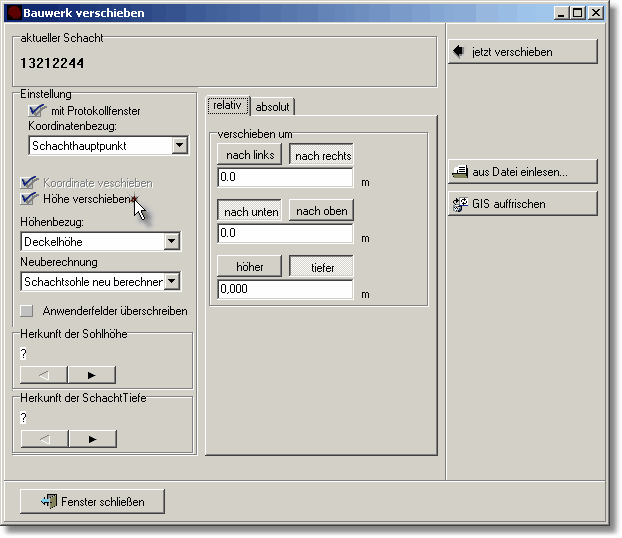Viewport: 622px width, 538px height.
Task: Choose the 'höher' direction button
Action: [x=249, y=267]
